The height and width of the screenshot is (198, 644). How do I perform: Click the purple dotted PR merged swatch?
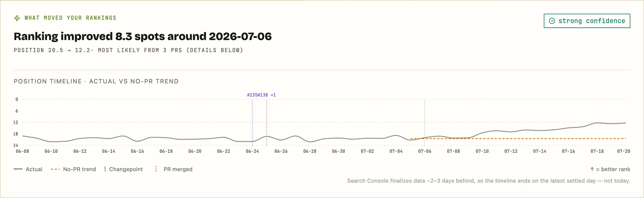point(156,169)
